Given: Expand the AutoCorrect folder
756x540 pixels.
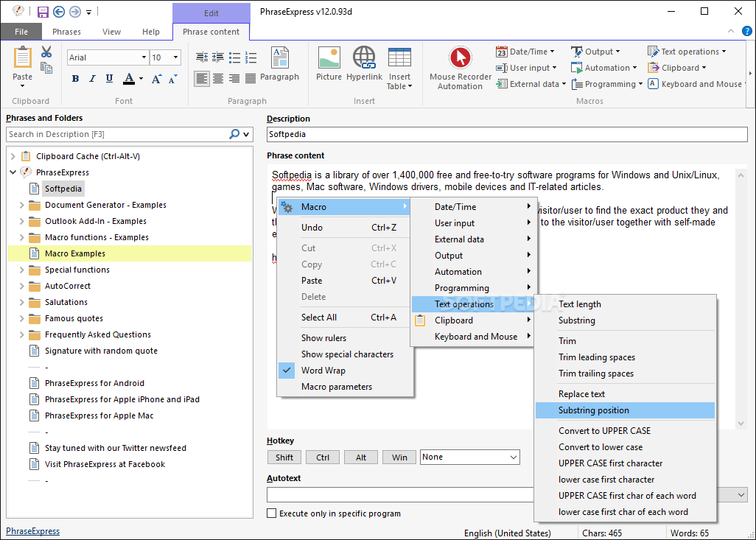Looking at the screenshot, I should click(x=21, y=286).
